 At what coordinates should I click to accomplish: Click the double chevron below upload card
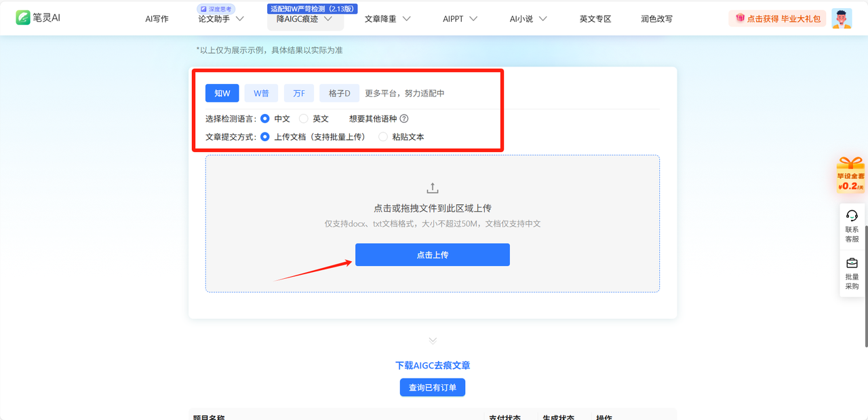[433, 340]
